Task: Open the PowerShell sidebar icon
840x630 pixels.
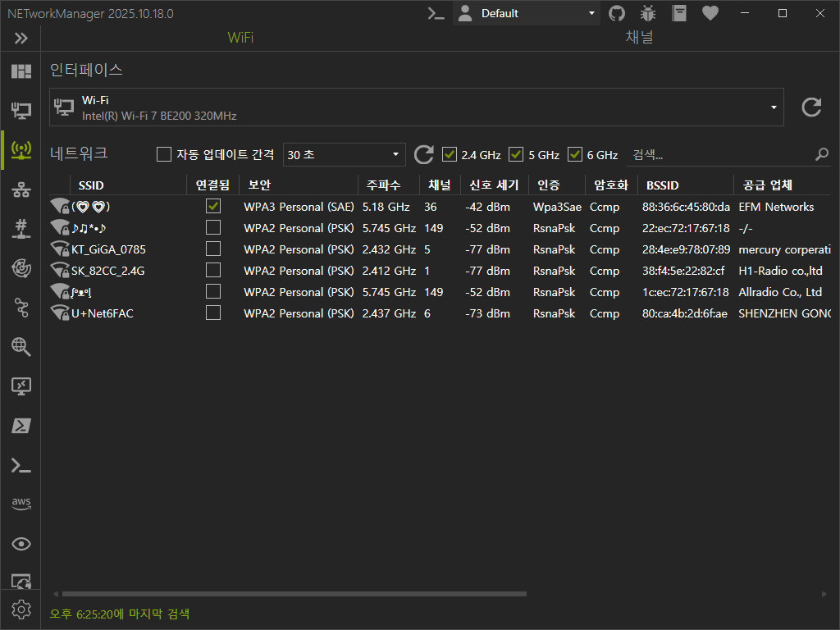Action: 21,426
